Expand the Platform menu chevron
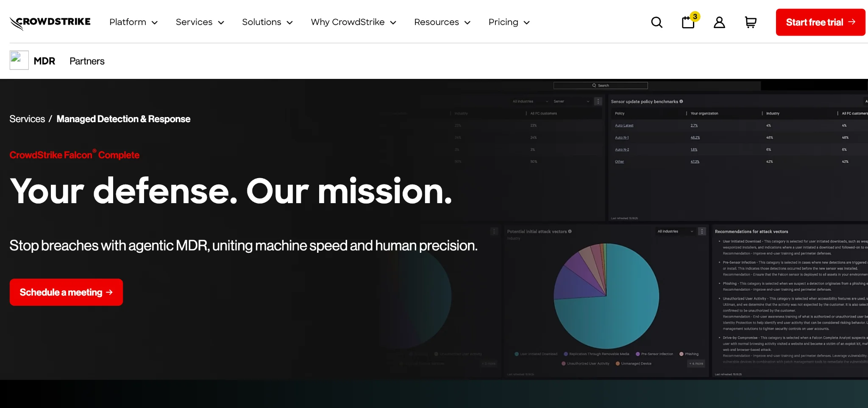 [155, 23]
